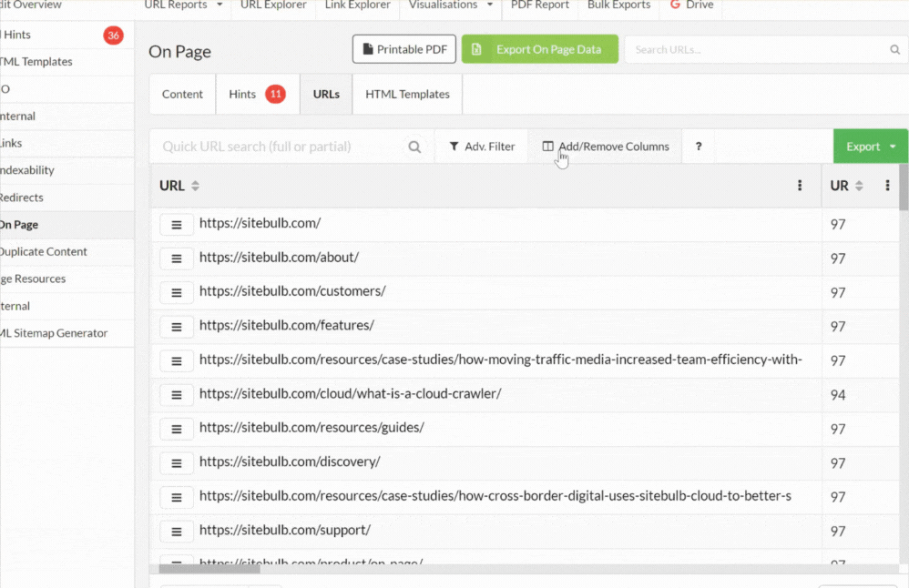Go to Audit Overview

click(31, 5)
